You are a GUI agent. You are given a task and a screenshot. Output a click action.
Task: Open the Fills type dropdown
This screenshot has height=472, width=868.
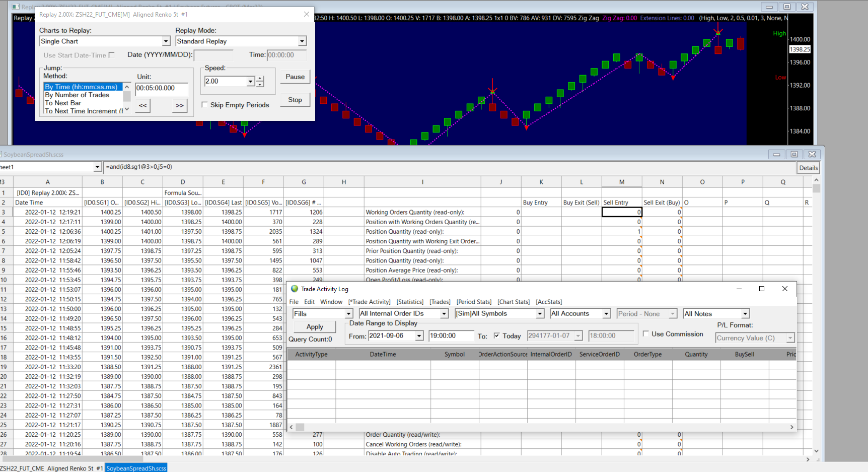point(348,314)
